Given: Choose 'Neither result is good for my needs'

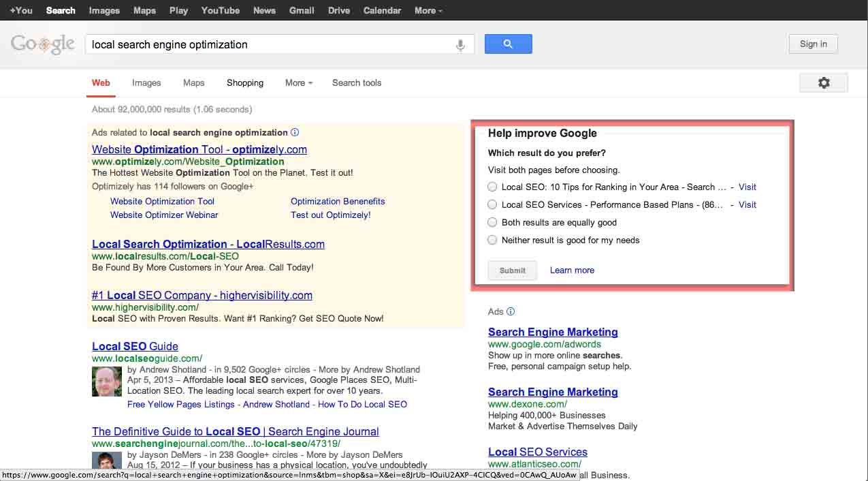Looking at the screenshot, I should coord(492,240).
